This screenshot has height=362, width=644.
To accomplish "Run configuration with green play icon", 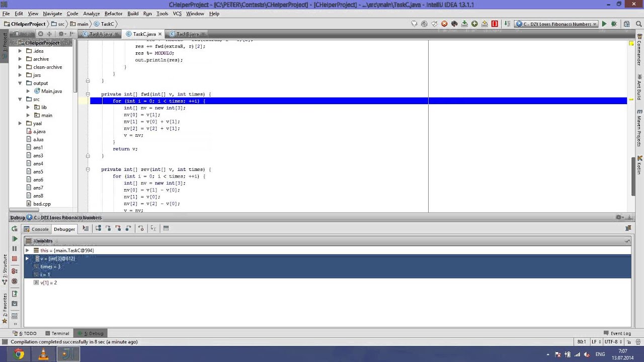I will (604, 24).
